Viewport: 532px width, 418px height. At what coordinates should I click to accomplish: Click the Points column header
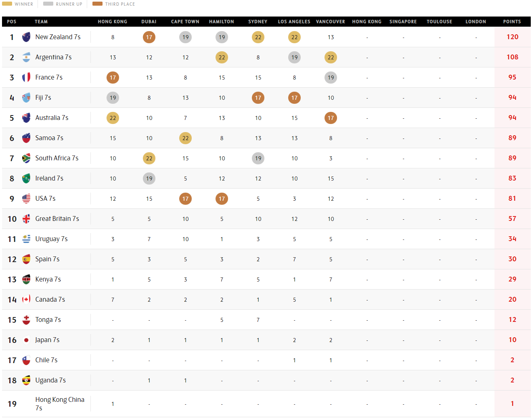tap(512, 22)
